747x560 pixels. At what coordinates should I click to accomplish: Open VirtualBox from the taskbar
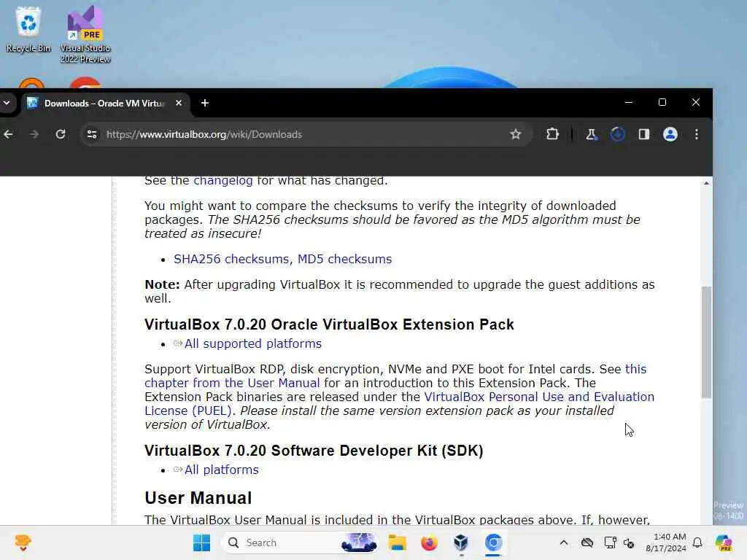(x=461, y=542)
